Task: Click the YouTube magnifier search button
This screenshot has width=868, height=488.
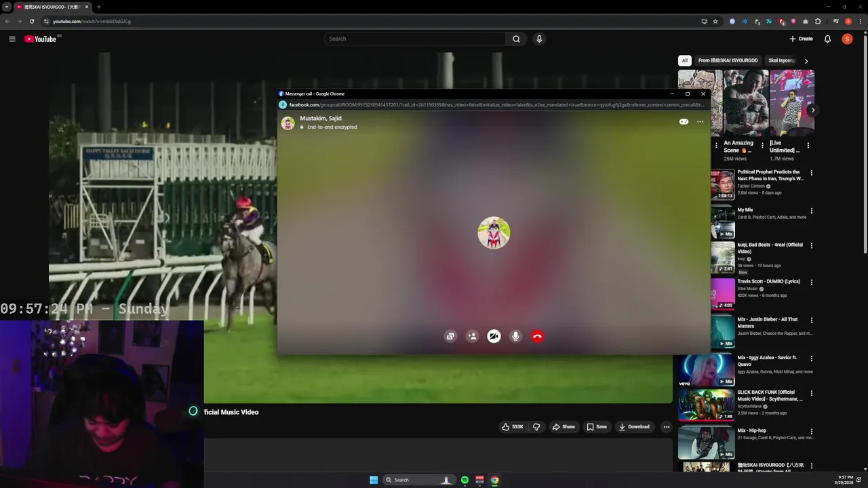Action: point(516,39)
